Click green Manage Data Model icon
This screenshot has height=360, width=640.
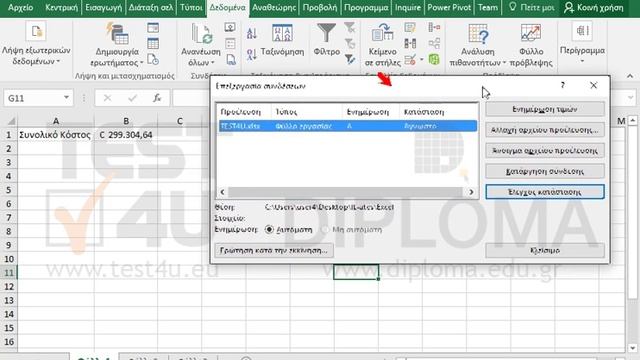click(x=434, y=60)
